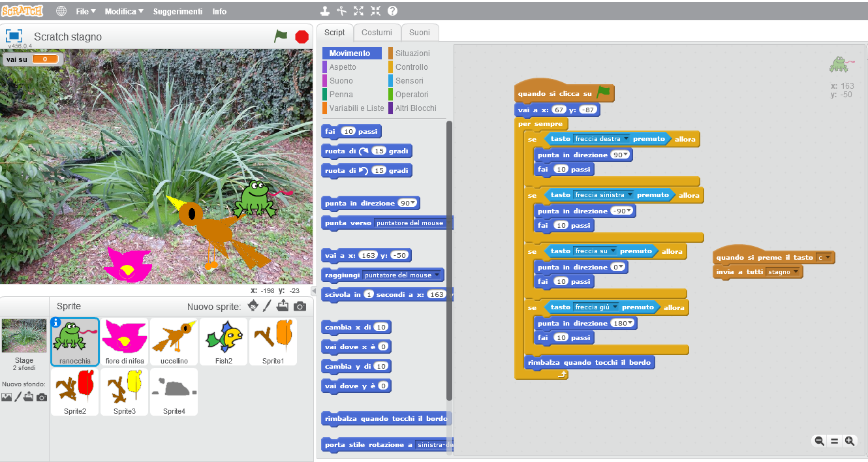The height and width of the screenshot is (462, 868).
Task: Select the scissors delete tool
Action: [x=341, y=11]
